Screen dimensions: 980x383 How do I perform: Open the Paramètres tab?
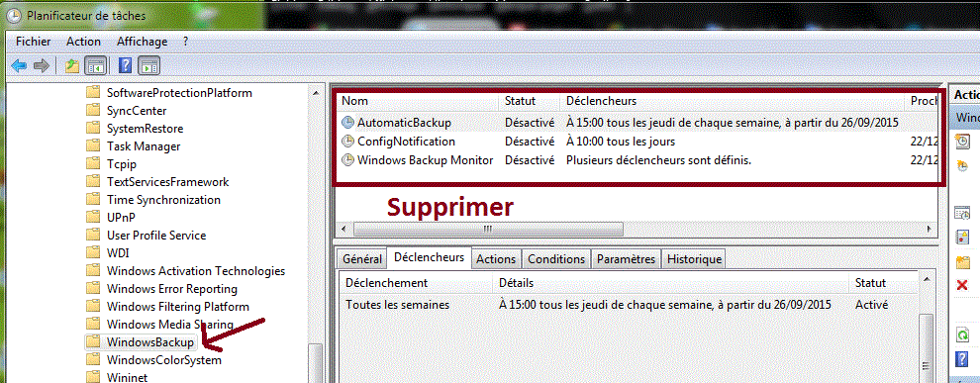[x=627, y=258]
